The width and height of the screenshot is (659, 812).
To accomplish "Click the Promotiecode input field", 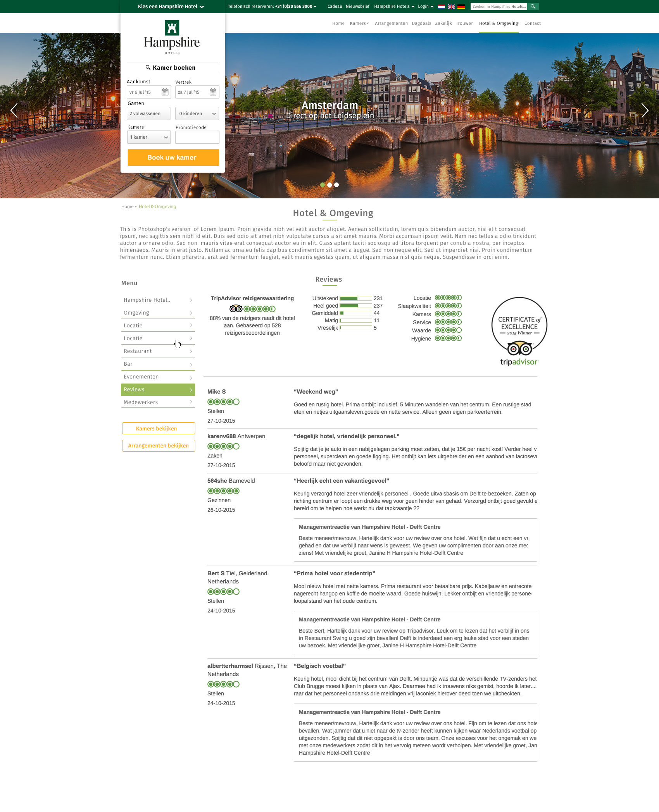I will pos(197,137).
